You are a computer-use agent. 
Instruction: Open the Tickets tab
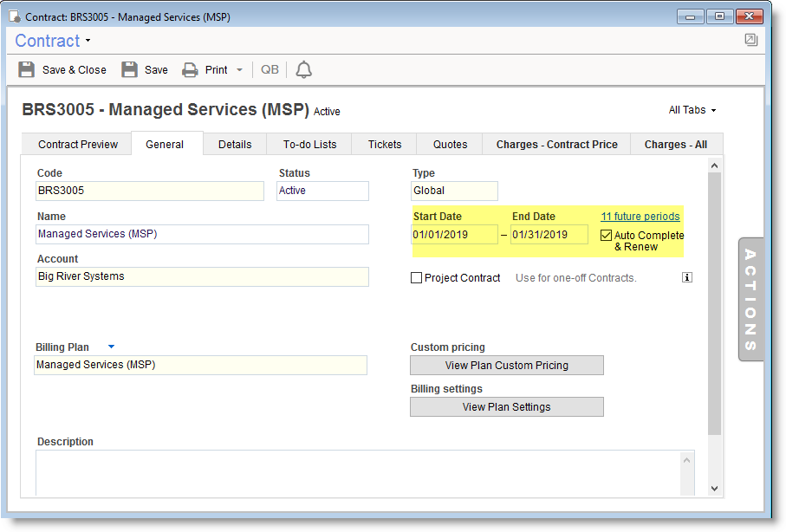(x=385, y=145)
